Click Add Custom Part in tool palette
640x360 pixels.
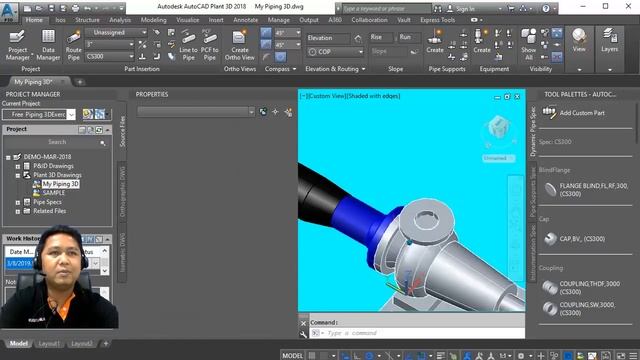tap(573, 113)
